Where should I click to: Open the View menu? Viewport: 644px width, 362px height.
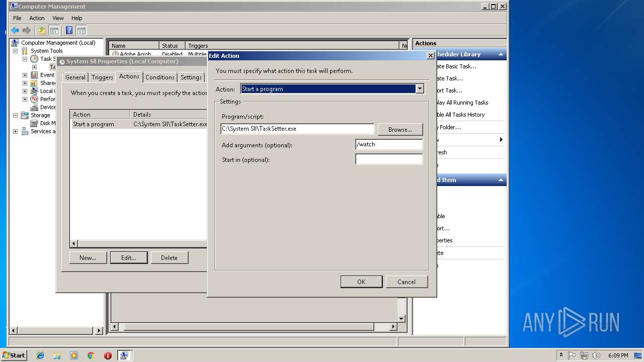coord(58,18)
